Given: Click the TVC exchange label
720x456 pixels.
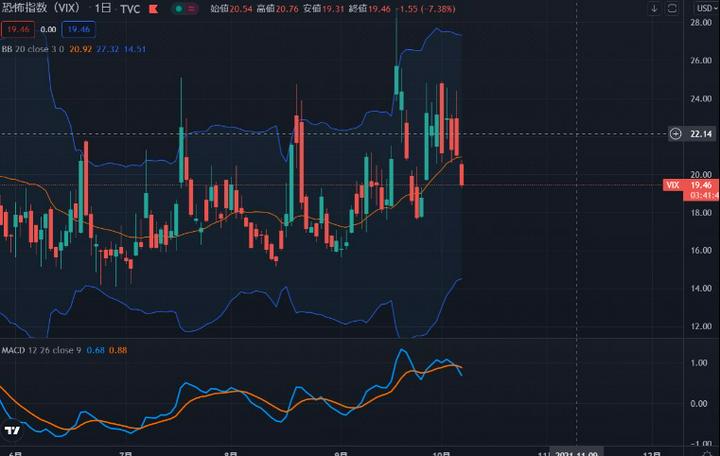Looking at the screenshot, I should [130, 8].
